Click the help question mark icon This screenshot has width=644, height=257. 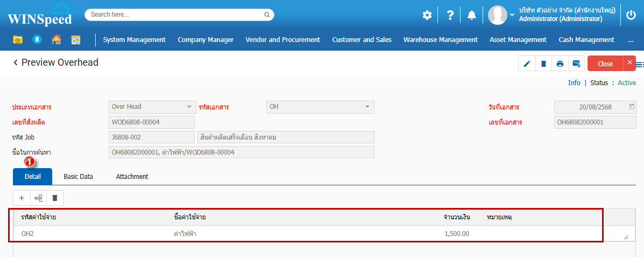[x=450, y=15]
